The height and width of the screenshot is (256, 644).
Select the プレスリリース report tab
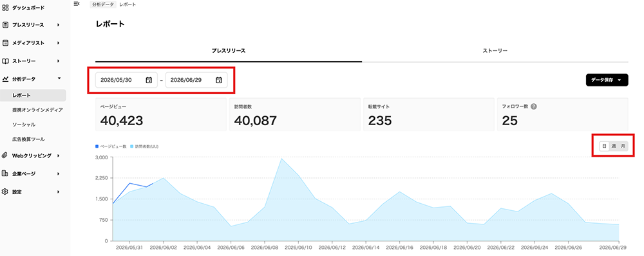(x=229, y=51)
